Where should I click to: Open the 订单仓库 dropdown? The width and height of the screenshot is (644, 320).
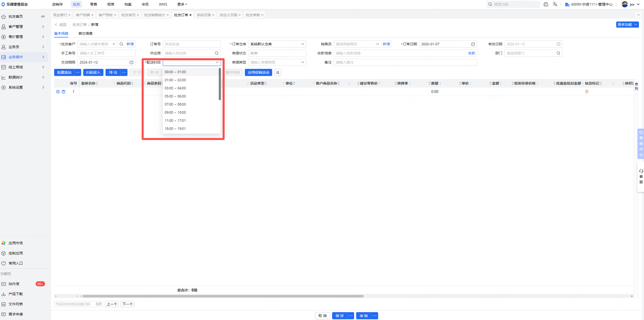coord(277,44)
